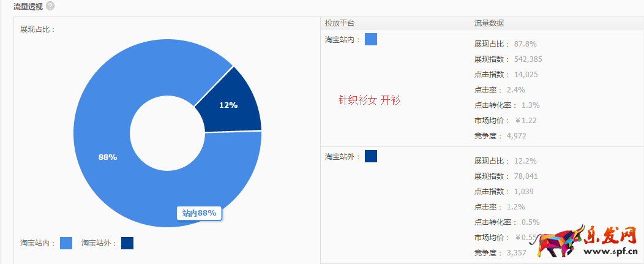Click dark blue 淘宝站外 swatch in platform table

click(371, 156)
